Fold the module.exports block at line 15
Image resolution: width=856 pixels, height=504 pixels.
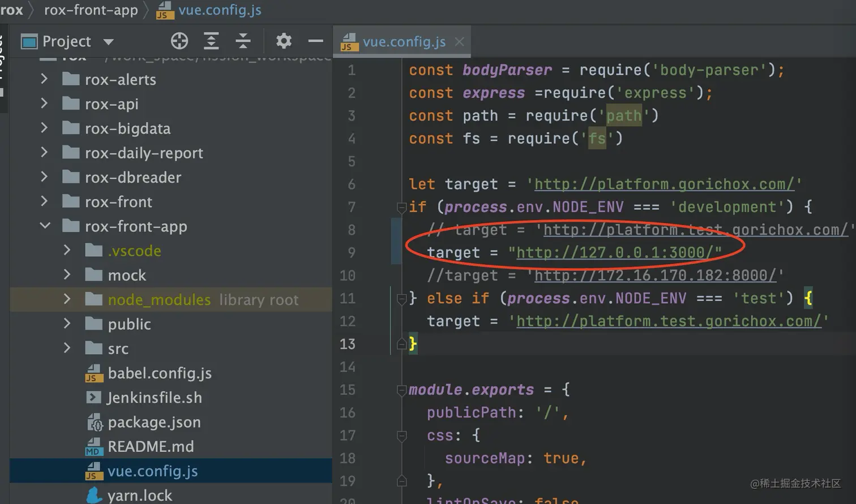(x=401, y=390)
